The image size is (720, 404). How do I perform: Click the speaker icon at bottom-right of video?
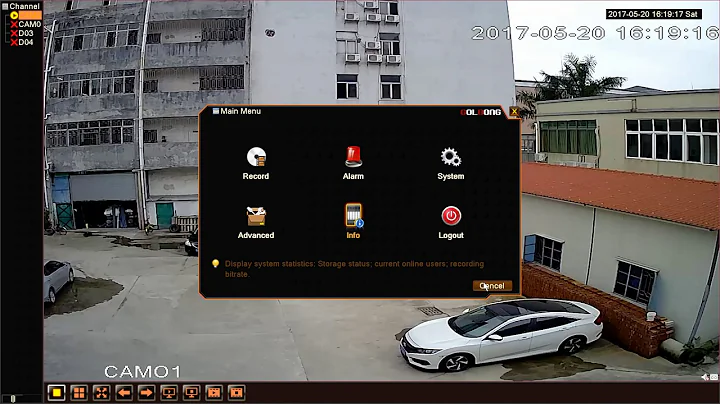coord(705,377)
